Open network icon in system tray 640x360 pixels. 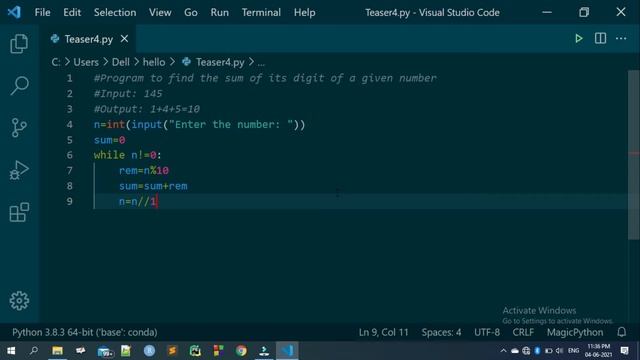pos(526,351)
